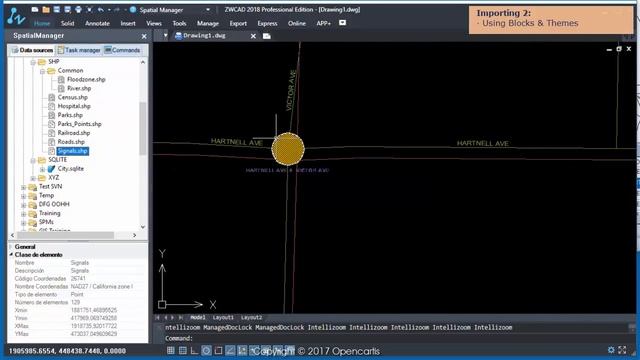Expand the XYZ folder node
This screenshot has width=640, height=360.
[33, 178]
